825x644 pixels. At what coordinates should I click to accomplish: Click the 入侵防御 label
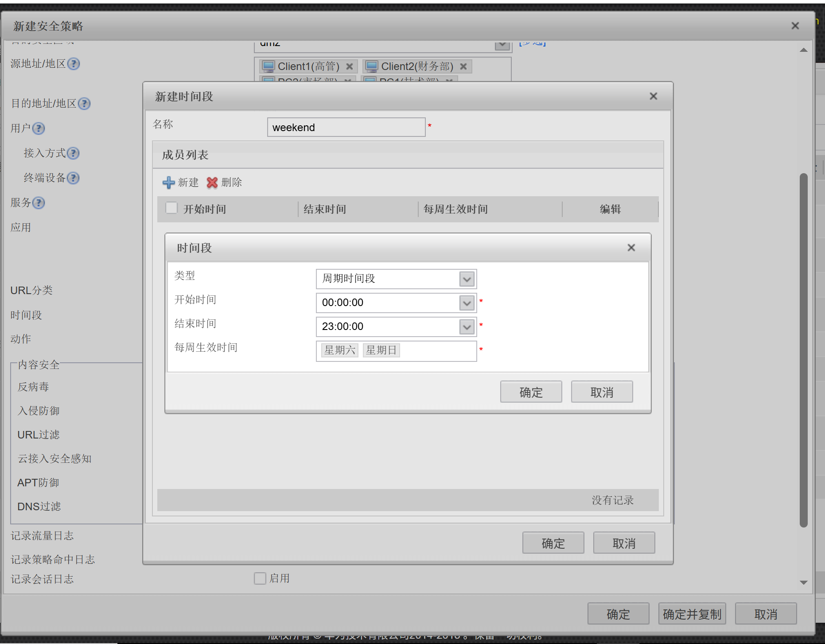click(39, 411)
